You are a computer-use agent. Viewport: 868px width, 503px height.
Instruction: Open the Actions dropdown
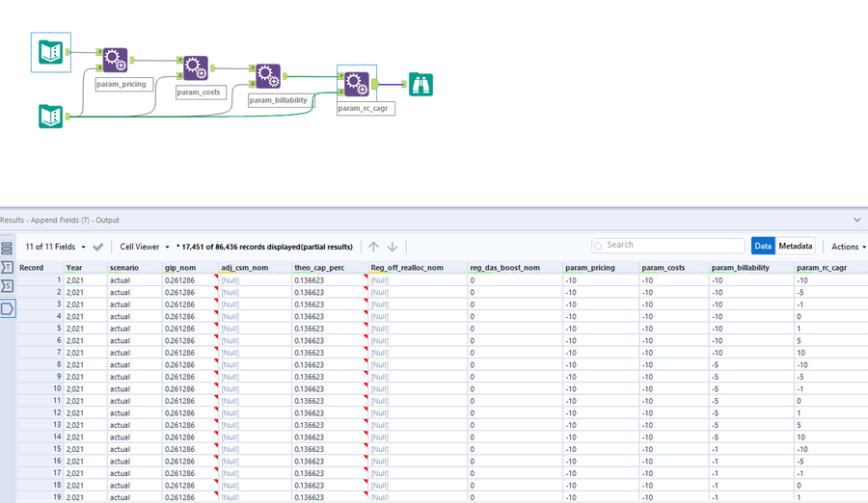point(848,247)
